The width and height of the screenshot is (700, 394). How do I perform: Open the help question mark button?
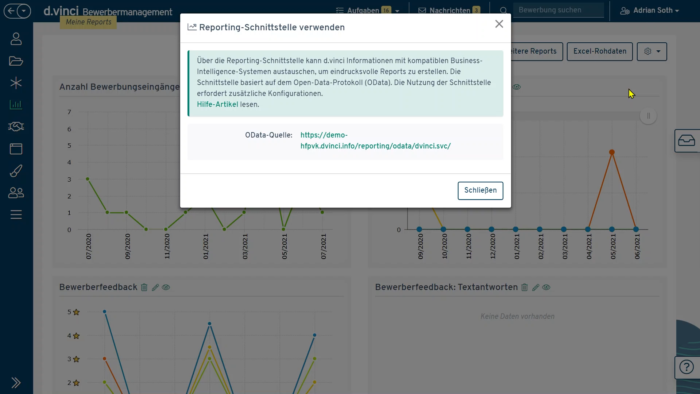(x=687, y=367)
